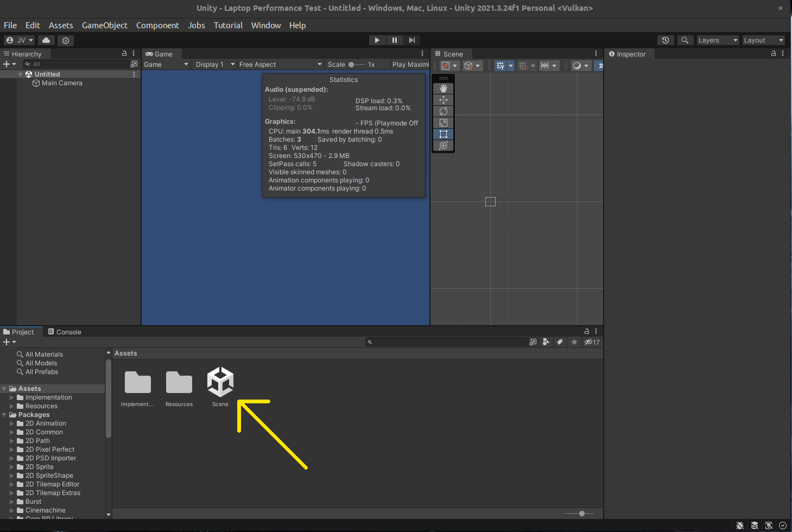Viewport: 792px width, 532px height.
Task: Click the activity checkmark status icon
Action: tap(783, 525)
